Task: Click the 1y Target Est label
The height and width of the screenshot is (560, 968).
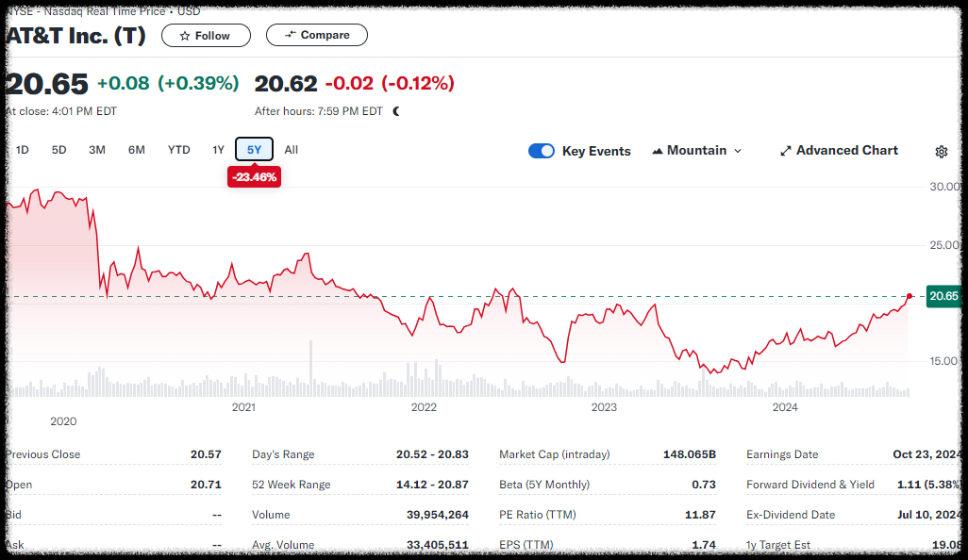Action: tap(777, 545)
